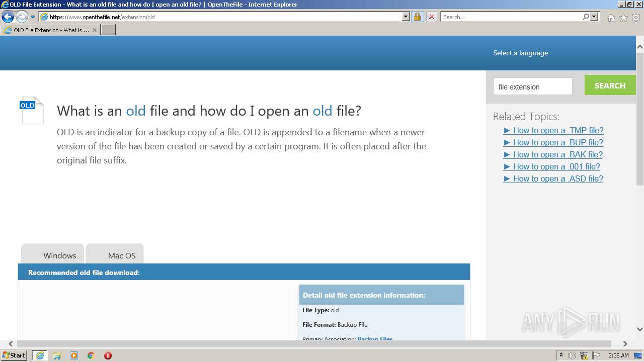Click the green SEARCH button
The height and width of the screenshot is (362, 644).
610,85
